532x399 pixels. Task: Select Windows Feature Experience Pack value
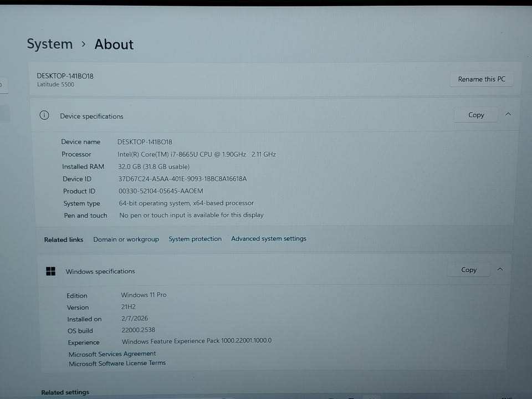coord(197,341)
